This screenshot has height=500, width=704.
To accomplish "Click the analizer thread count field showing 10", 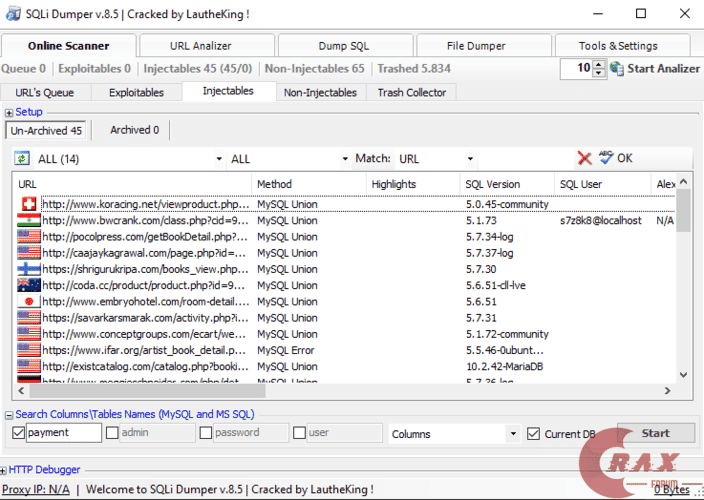I will 577,69.
